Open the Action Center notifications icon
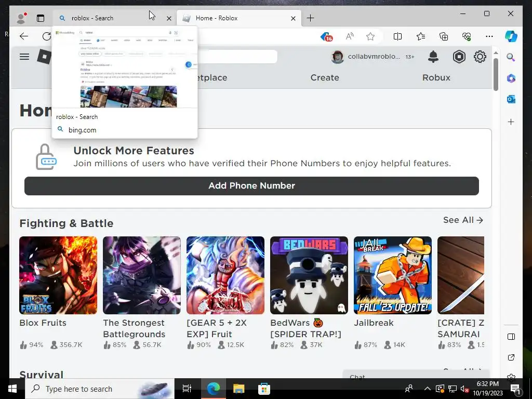 click(515, 389)
